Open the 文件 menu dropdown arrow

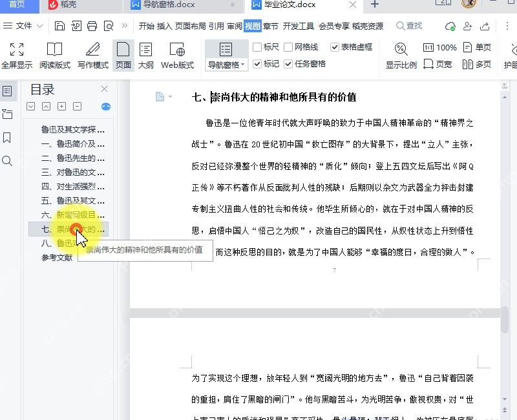coord(40,26)
